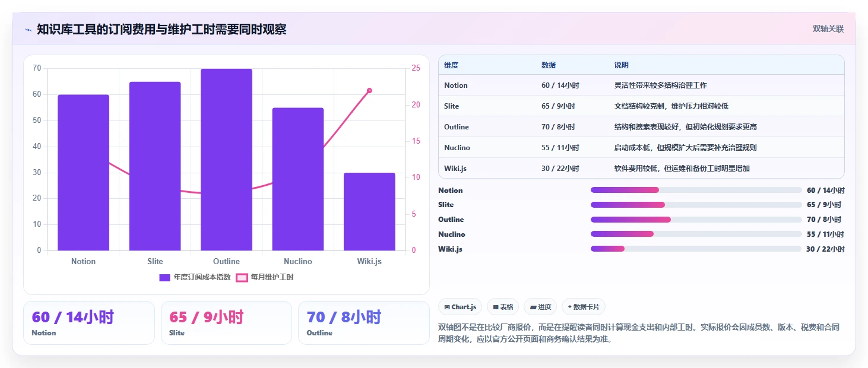Click the Nuclino progress bar
Viewport: 868px width, 368px height.
696,234
